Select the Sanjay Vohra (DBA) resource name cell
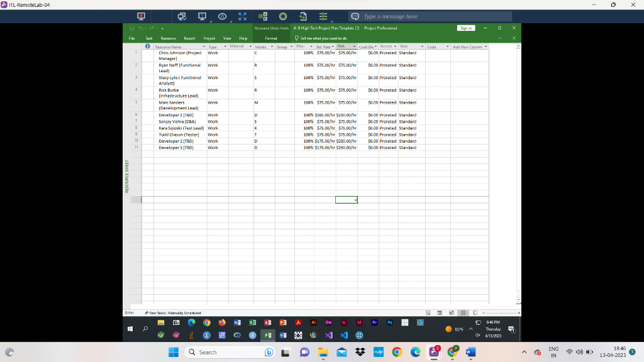This screenshot has width=644, height=362. coord(180,121)
